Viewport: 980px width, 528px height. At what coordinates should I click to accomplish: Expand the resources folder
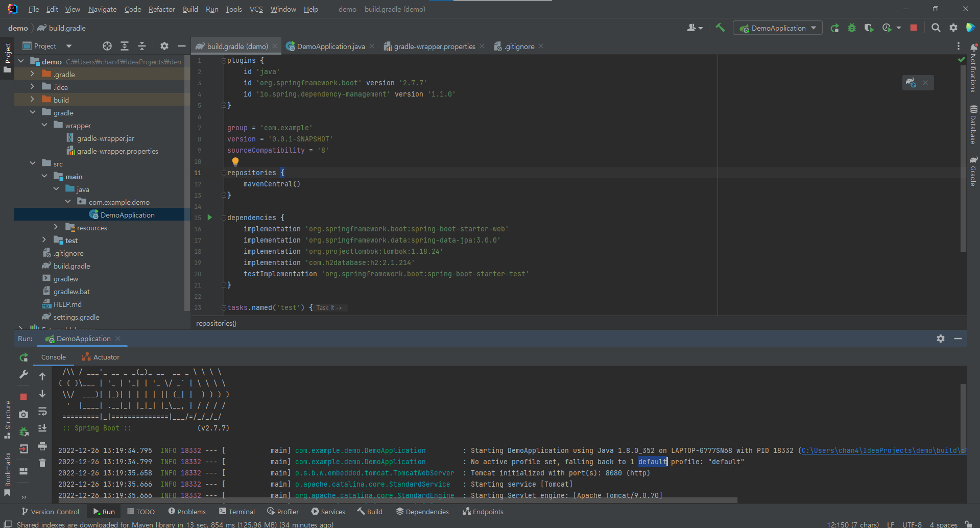[56, 227]
